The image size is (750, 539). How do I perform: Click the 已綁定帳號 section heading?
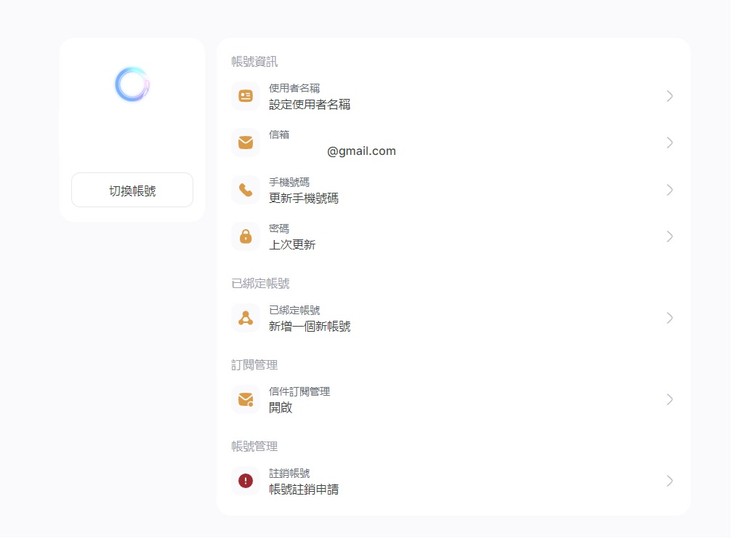pos(260,283)
